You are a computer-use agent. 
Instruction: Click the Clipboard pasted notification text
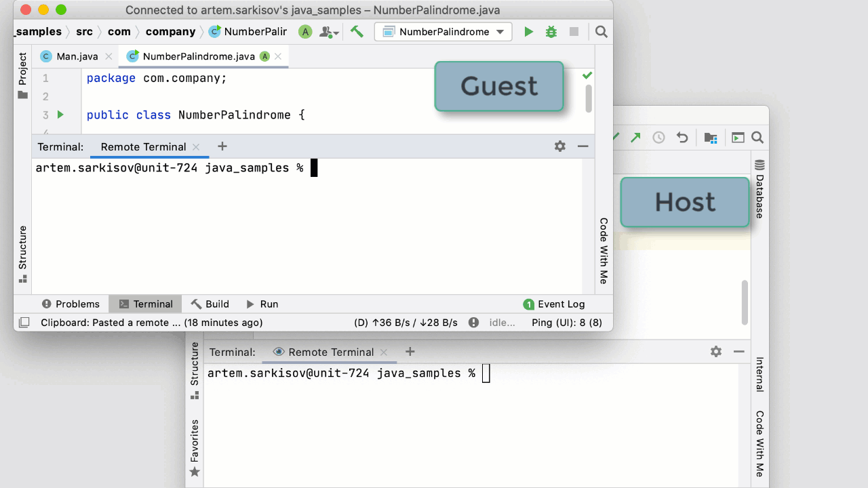tap(151, 323)
